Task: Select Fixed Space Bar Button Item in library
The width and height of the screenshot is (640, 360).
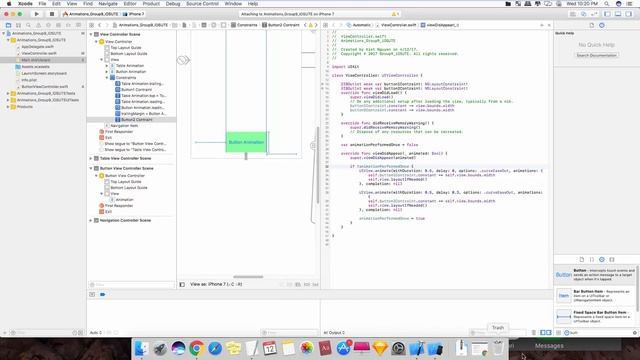Action: [x=596, y=317]
